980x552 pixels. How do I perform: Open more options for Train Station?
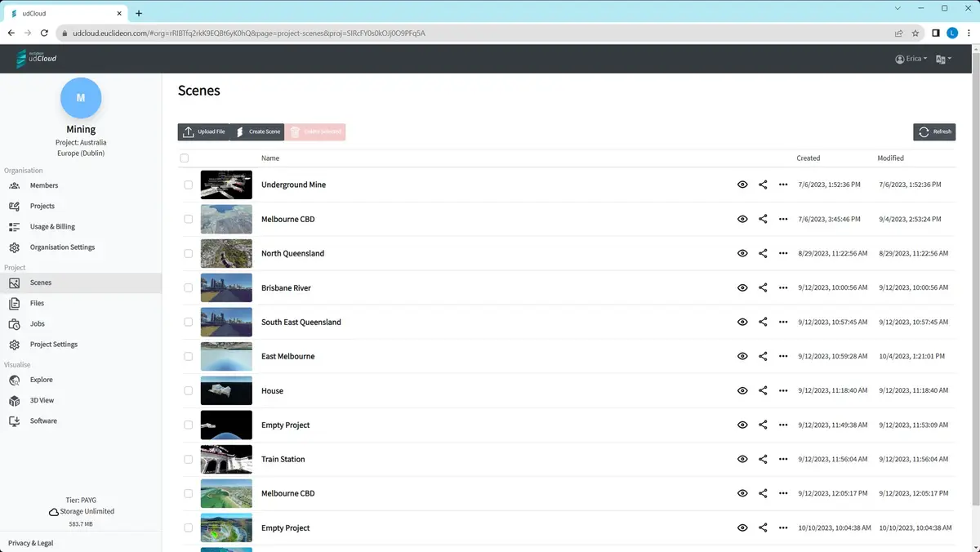tap(783, 459)
